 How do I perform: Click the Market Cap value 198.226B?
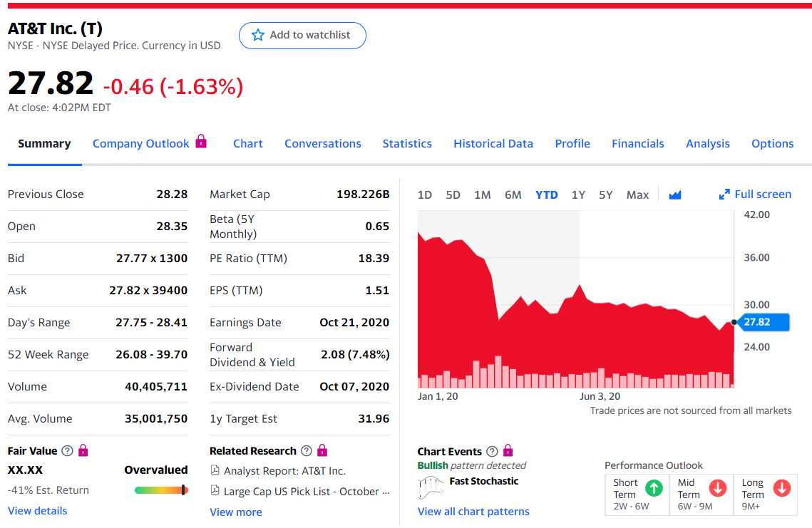(363, 195)
